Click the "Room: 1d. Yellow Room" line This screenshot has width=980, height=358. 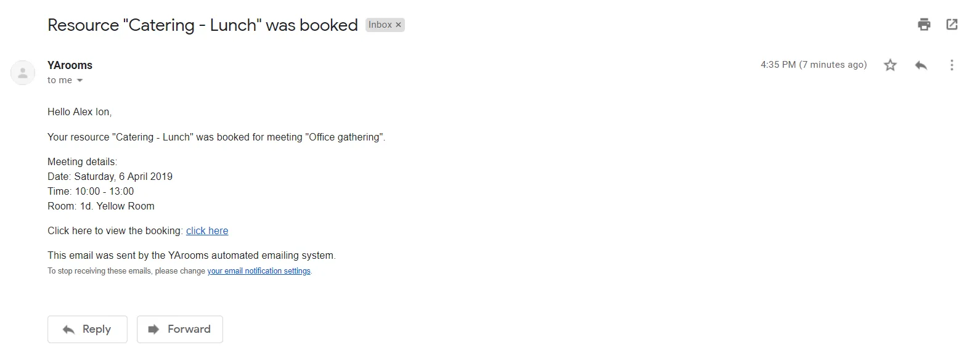coord(101,206)
